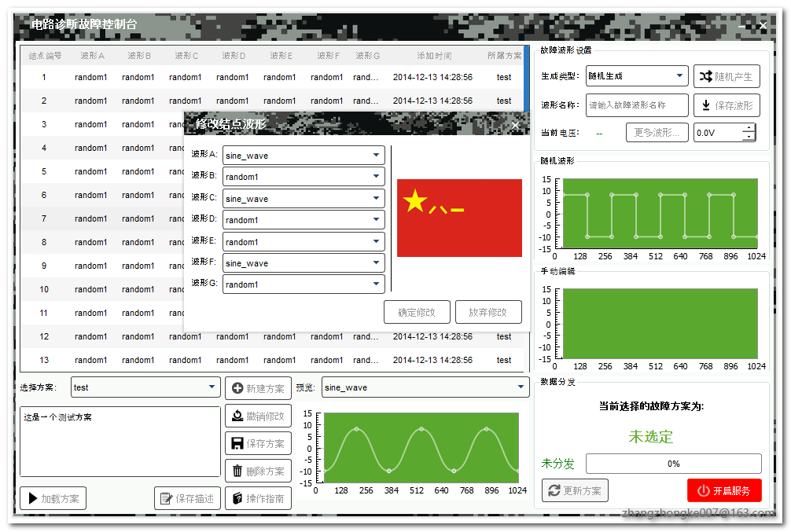Open the 波形B random1 dropdown
791x532 pixels.
click(304, 177)
